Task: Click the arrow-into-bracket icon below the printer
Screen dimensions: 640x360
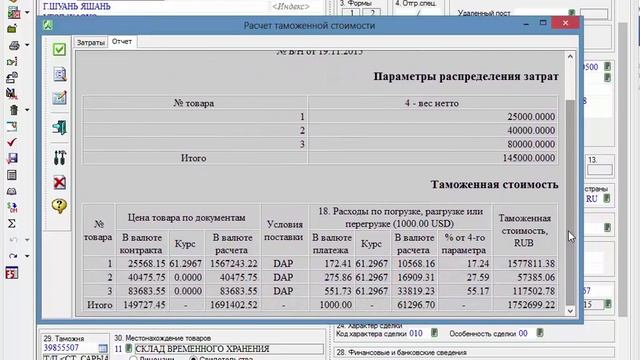Action: click(12, 61)
